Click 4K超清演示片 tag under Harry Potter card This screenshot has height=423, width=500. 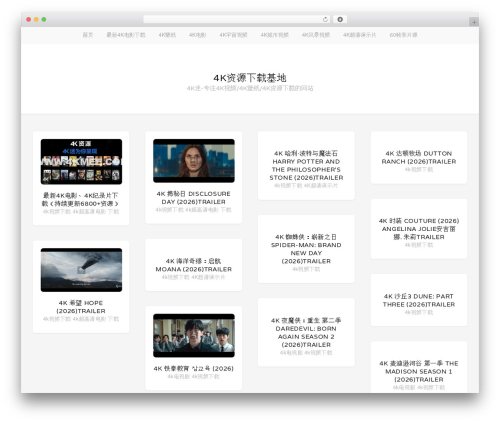coord(321,186)
